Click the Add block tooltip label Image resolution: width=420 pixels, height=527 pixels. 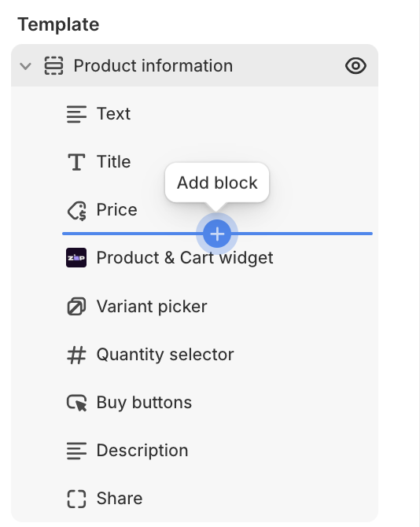point(217,182)
